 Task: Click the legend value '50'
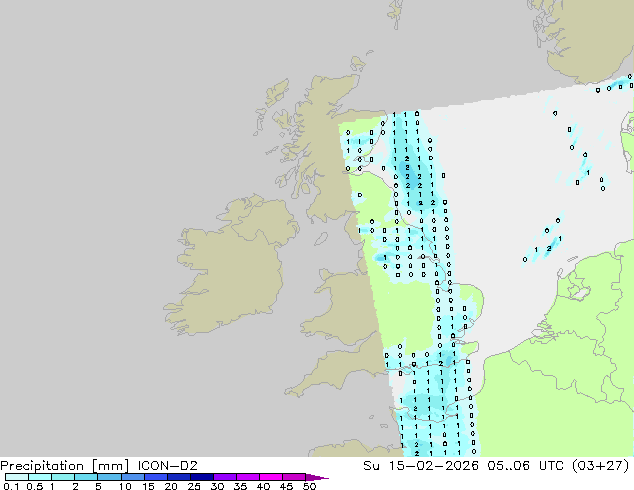309,486
